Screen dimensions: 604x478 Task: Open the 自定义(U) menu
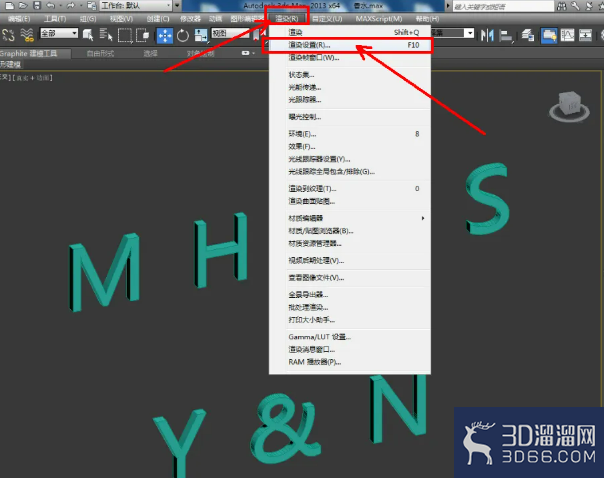[327, 18]
